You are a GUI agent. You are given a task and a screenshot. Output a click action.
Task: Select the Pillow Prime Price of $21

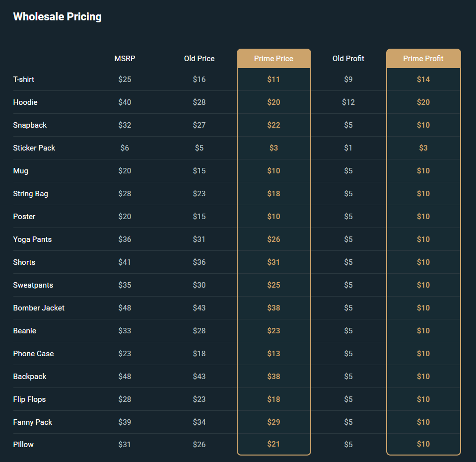273,444
